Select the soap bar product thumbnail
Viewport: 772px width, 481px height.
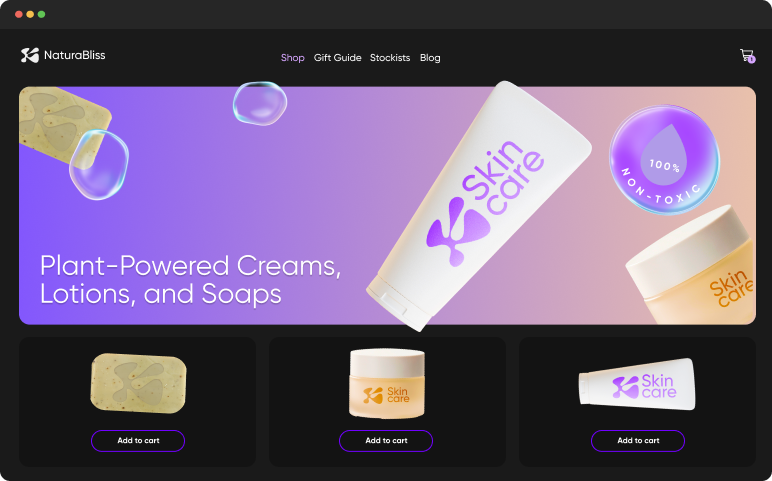click(138, 383)
